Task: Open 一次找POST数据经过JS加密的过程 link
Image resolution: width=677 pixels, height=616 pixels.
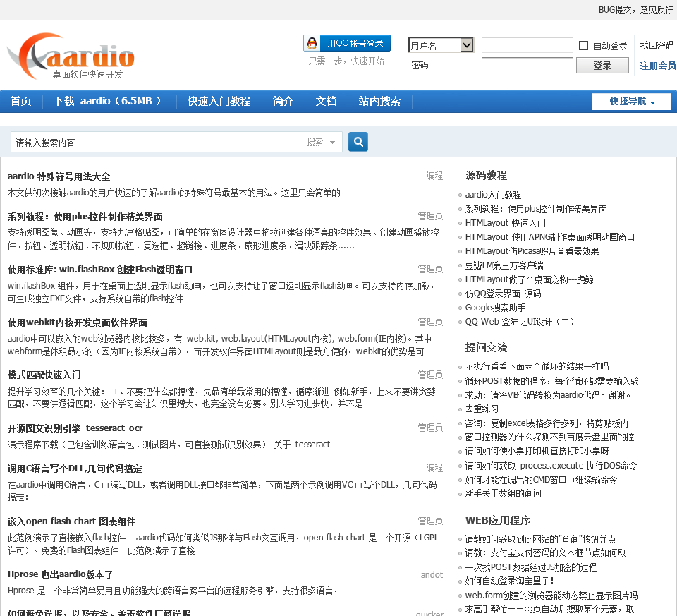Action: pos(530,567)
